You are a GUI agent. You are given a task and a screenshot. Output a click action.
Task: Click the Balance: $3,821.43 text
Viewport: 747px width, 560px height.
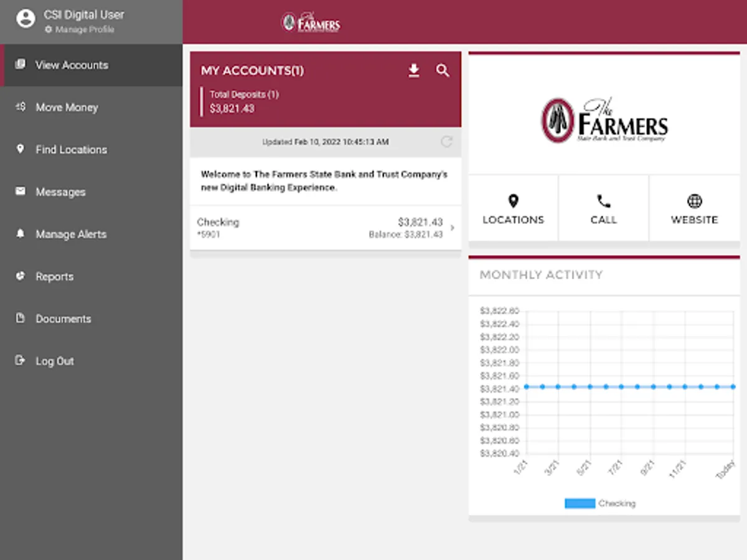coord(406,235)
